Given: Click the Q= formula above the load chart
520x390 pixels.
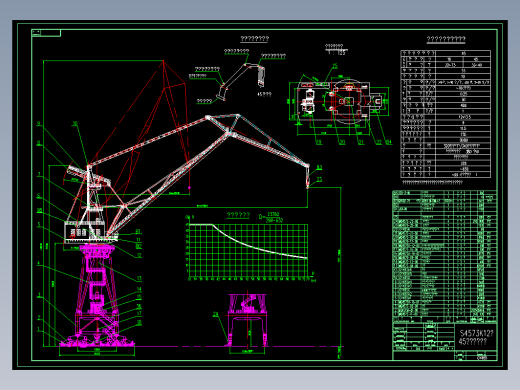Looking at the screenshot, I should coord(271,217).
